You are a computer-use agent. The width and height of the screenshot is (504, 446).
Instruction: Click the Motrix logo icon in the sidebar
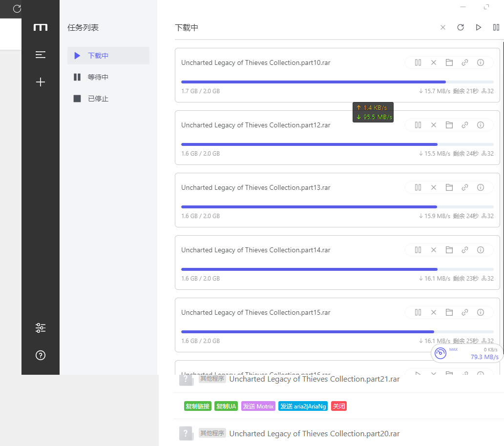click(41, 27)
